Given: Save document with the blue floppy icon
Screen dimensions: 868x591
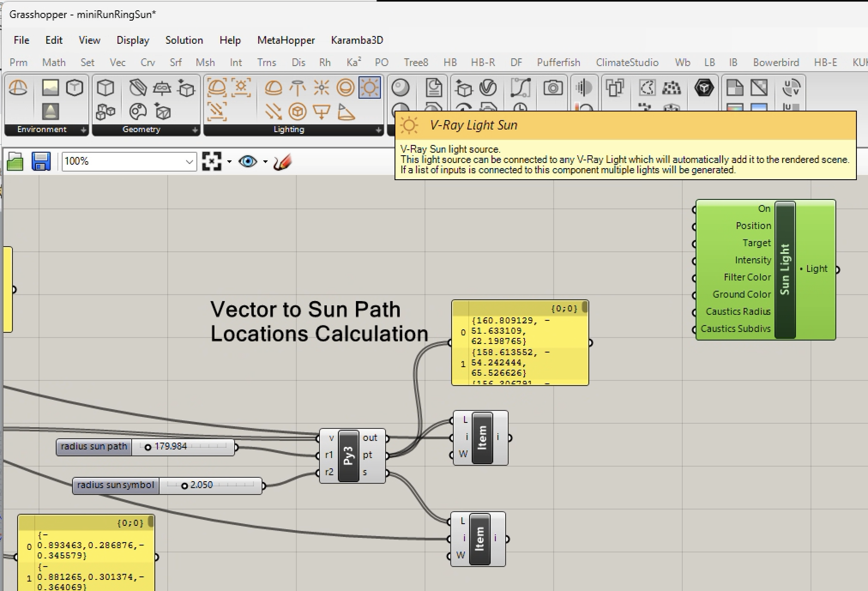Looking at the screenshot, I should coord(41,162).
